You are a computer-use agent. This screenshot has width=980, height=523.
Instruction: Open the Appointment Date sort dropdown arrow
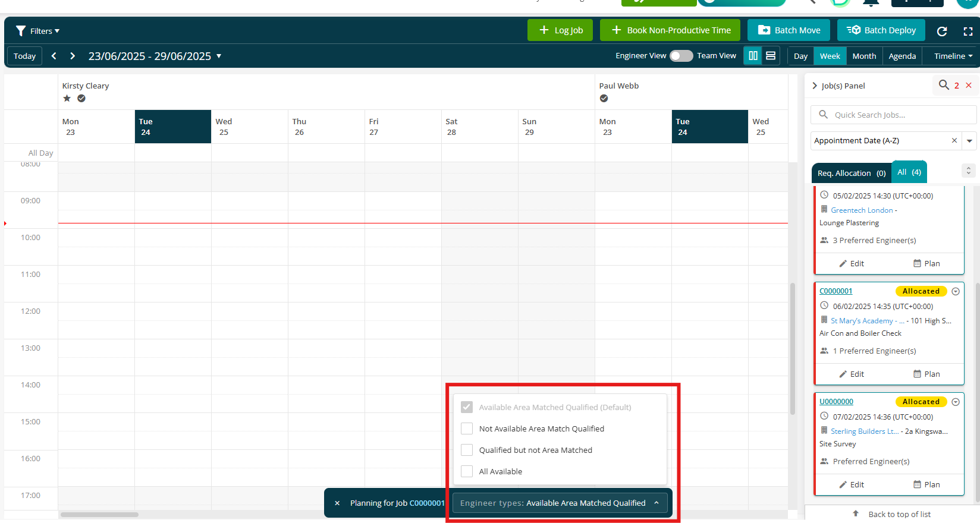[x=969, y=141]
